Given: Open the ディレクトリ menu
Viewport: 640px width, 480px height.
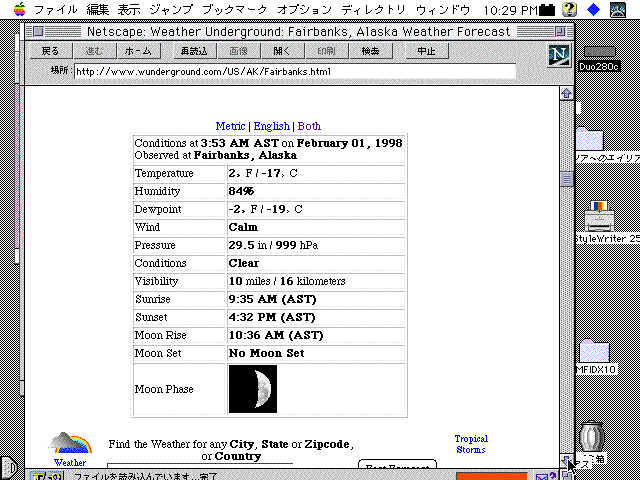Looking at the screenshot, I should point(374,9).
